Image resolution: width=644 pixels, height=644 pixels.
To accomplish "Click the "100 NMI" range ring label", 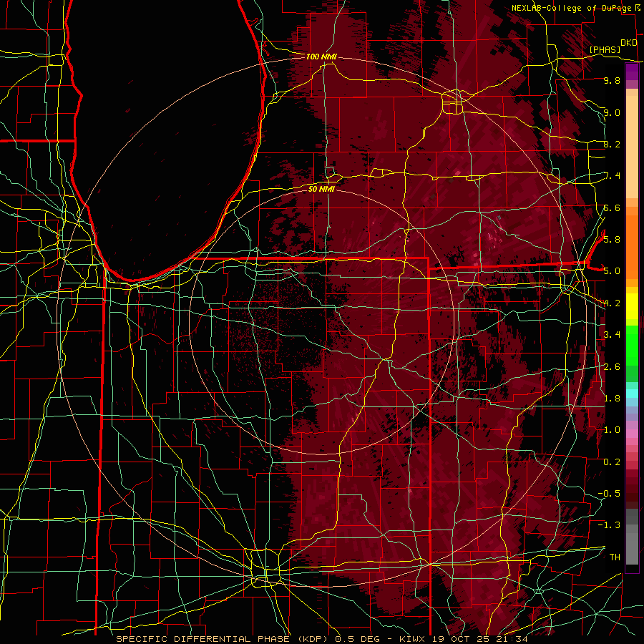I will pos(321,57).
